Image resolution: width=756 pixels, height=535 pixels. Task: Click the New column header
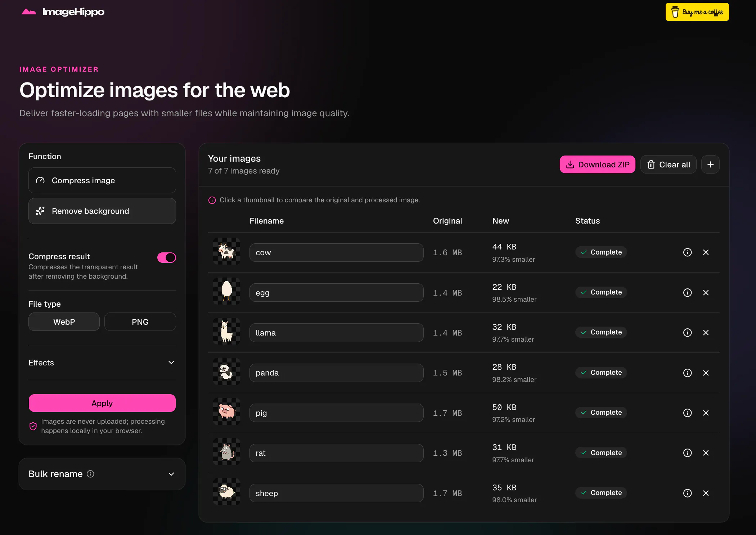tap(501, 221)
